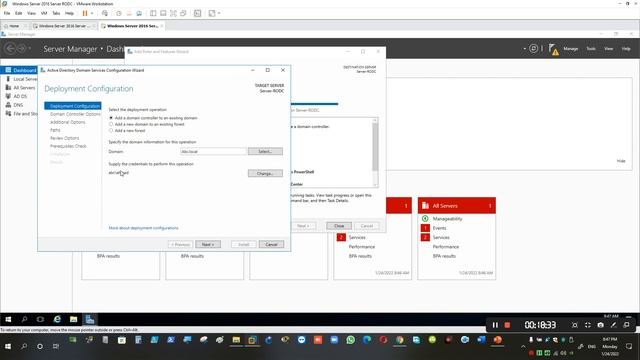Click the Select... button next to Domain

265,151
